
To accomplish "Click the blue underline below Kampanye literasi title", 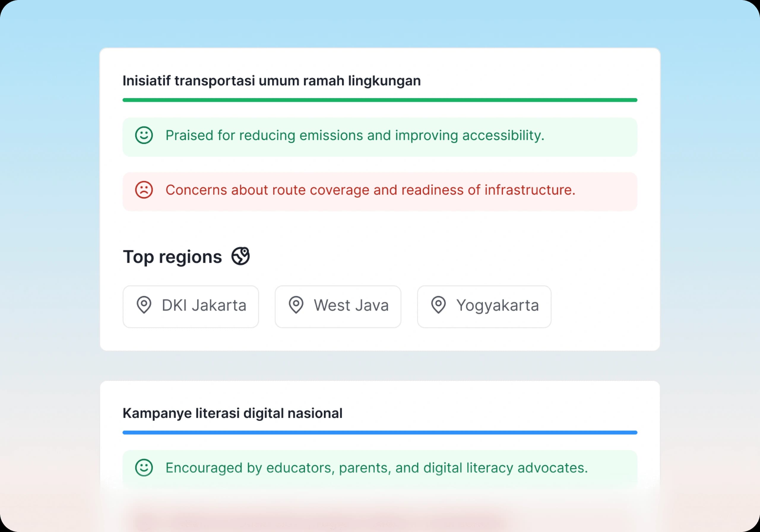I will (379, 432).
